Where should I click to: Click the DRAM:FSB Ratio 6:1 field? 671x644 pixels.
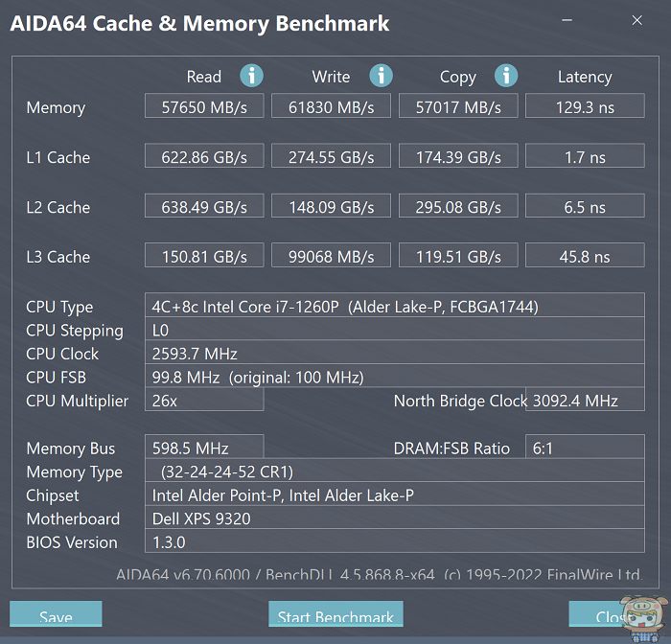coord(585,448)
